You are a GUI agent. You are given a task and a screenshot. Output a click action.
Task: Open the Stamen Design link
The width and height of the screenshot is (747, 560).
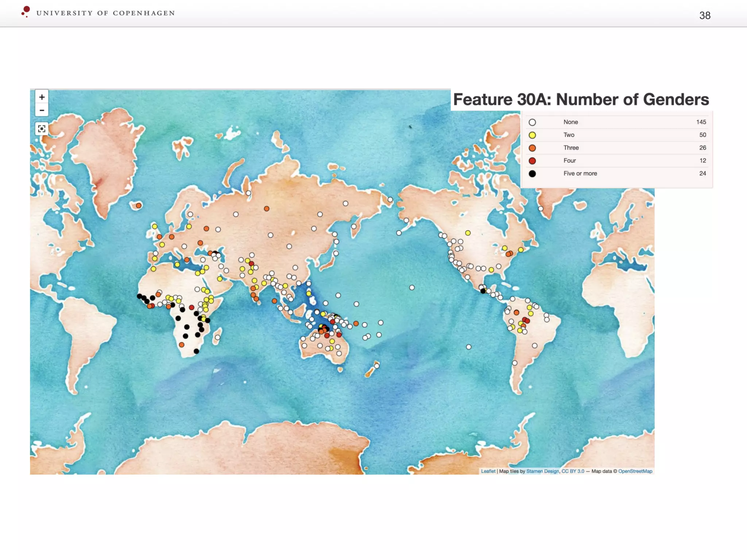542,471
